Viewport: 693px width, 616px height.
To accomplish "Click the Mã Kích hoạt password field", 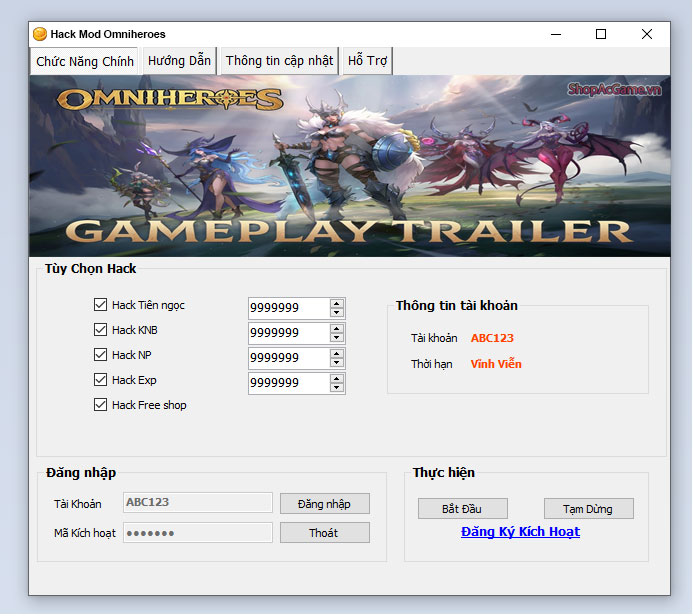I will click(x=197, y=533).
